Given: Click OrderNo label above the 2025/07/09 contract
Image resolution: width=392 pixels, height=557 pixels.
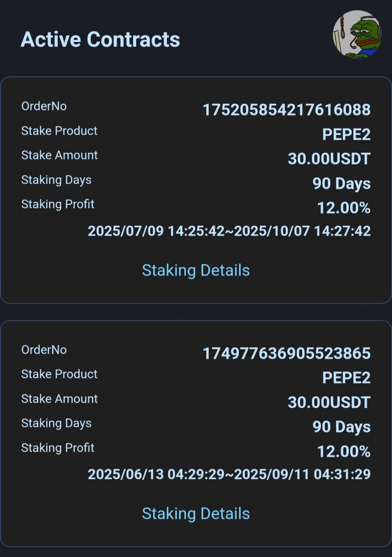Looking at the screenshot, I should 44,106.
